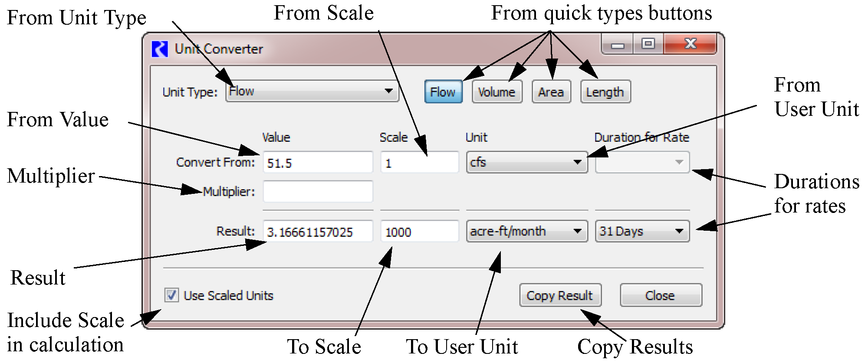Pick the Length quick type button
The image size is (868, 363).
[605, 92]
